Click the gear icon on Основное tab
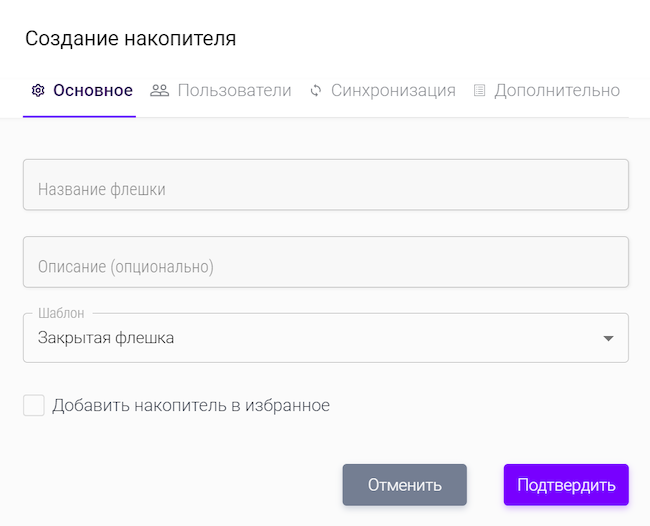Viewport: 650px width, 526px height. coord(38,90)
